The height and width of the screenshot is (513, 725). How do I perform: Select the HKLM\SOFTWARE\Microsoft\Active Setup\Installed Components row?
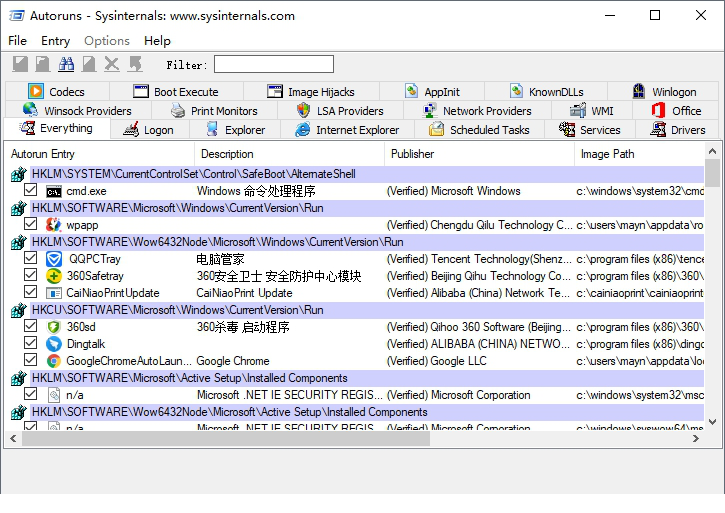[367, 378]
